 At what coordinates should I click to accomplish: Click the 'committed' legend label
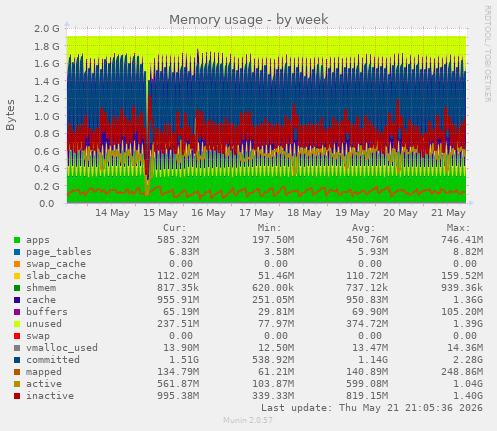pos(53,360)
